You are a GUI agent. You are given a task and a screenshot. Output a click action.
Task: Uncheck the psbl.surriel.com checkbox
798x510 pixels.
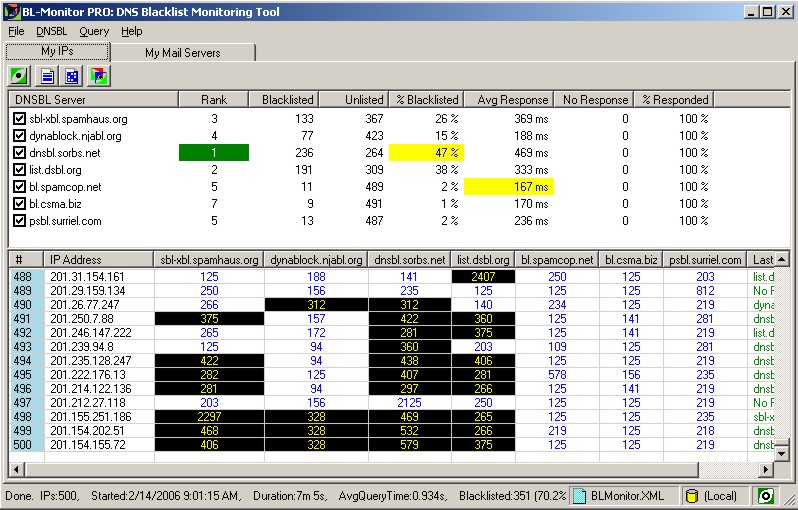19,221
